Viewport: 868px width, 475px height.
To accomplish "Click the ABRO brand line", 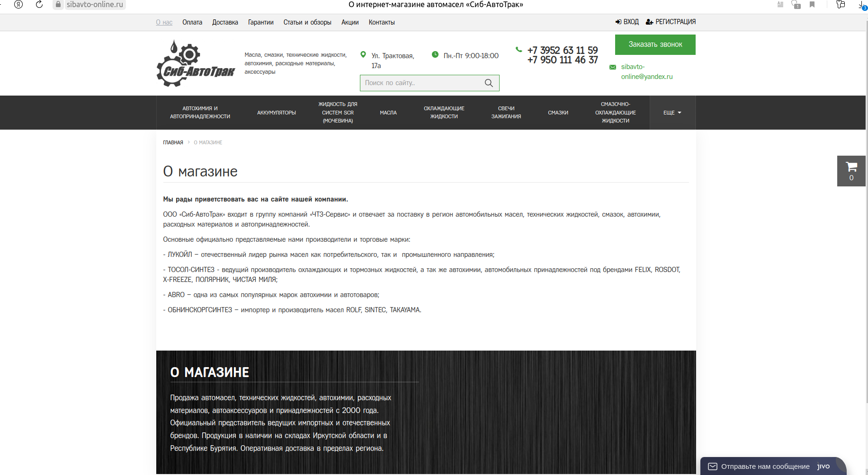I will coord(271,295).
